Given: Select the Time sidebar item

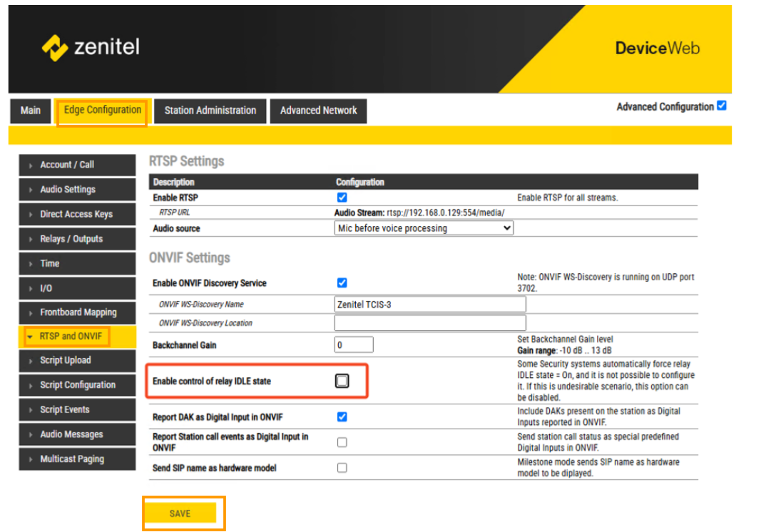Looking at the screenshot, I should [77, 264].
